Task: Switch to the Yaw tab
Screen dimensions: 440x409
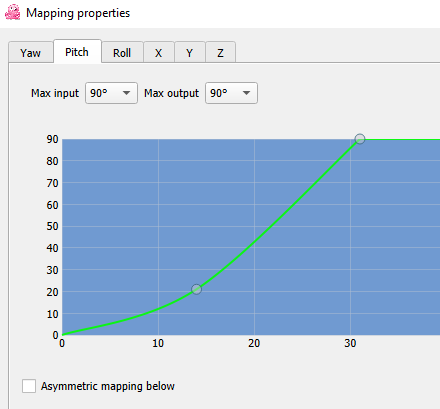Action: click(30, 53)
